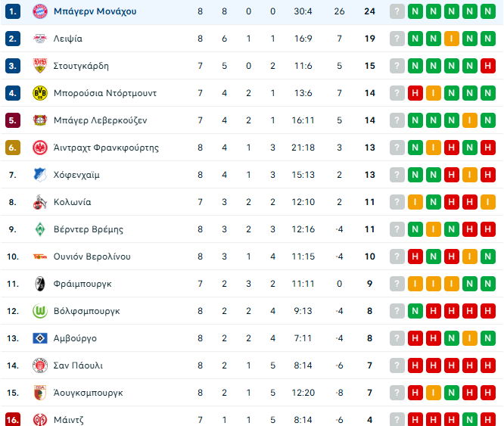Click the rank 1 position badge
Viewport: 504px width, 426px height.
[12, 11]
